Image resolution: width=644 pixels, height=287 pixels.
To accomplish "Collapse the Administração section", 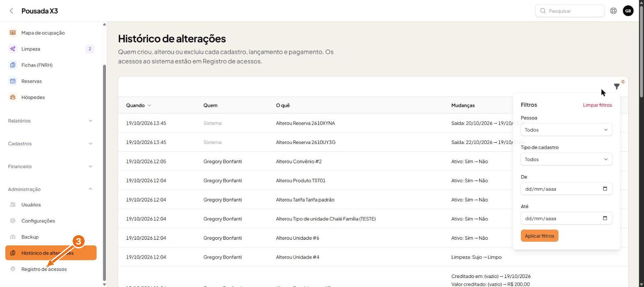I will tap(51, 189).
